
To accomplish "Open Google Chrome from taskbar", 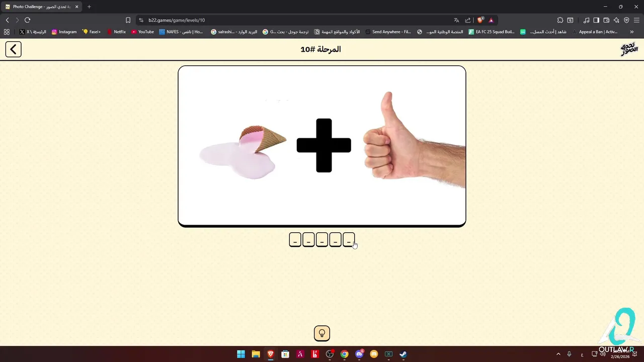I will pyautogui.click(x=344, y=354).
